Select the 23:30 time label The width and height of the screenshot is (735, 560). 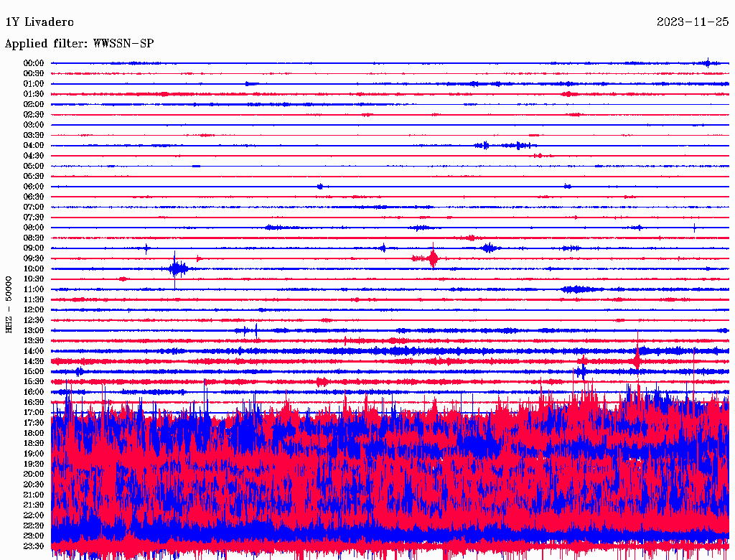pos(33,546)
